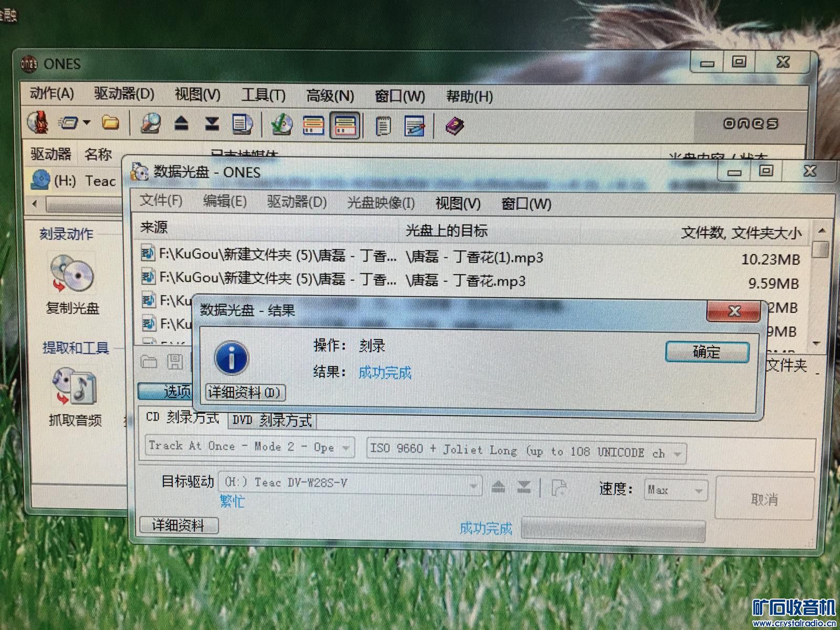Click the ONES disc icon in main toolbar
The width and height of the screenshot is (840, 630).
38,122
